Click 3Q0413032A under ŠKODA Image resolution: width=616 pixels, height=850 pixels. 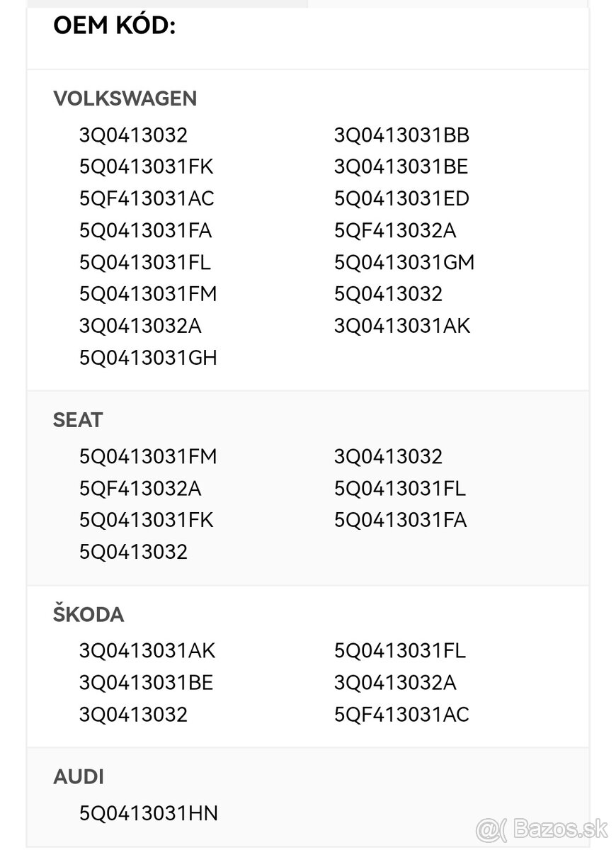395,683
